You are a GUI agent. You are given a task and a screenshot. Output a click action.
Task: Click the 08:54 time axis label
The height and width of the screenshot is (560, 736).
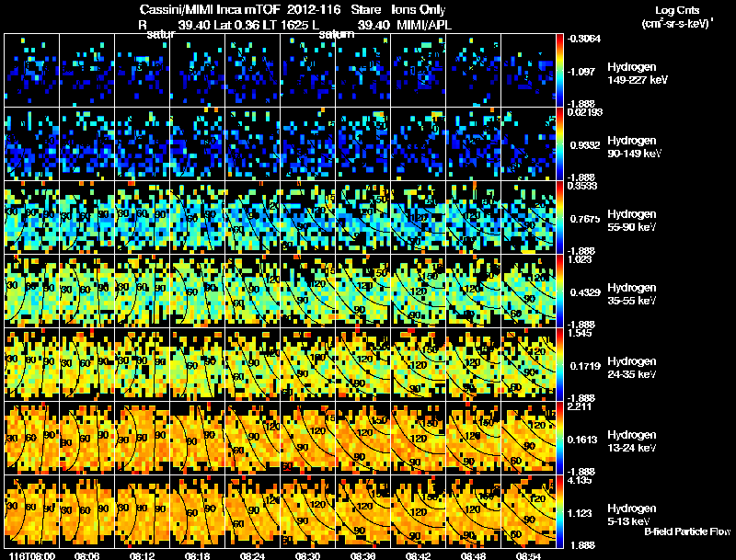tap(528, 555)
